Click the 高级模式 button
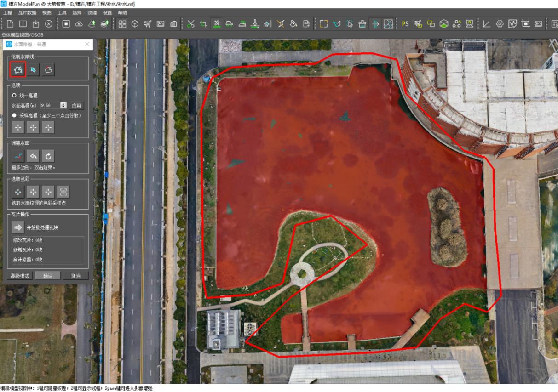Viewport: 558px width, 392px height. [20, 276]
